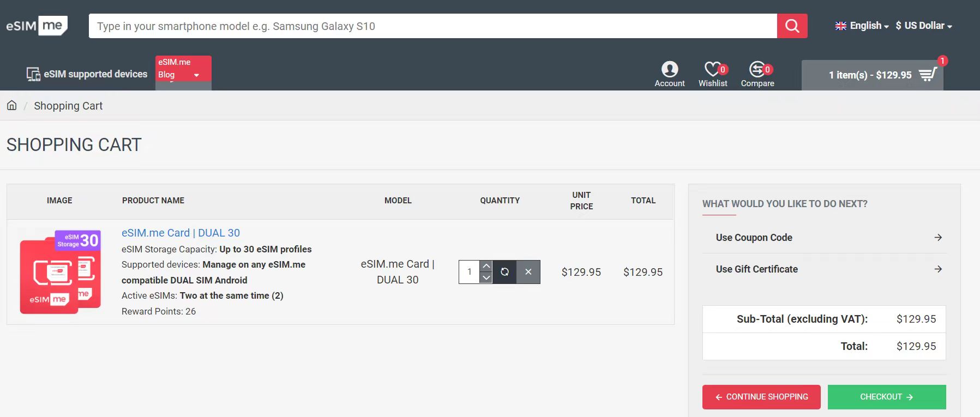Expand the eSIM.me Blog menu
The width and height of the screenshot is (980, 417).
coord(183,69)
